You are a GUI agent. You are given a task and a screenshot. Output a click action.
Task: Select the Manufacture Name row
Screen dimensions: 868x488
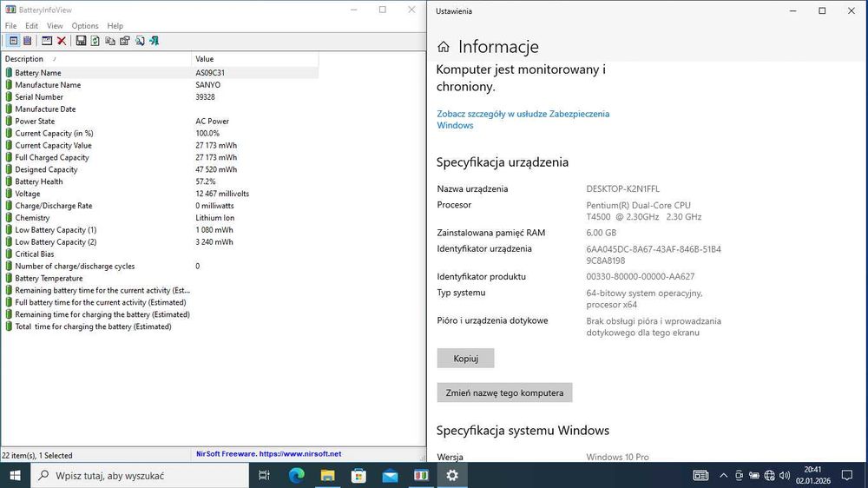[160, 85]
